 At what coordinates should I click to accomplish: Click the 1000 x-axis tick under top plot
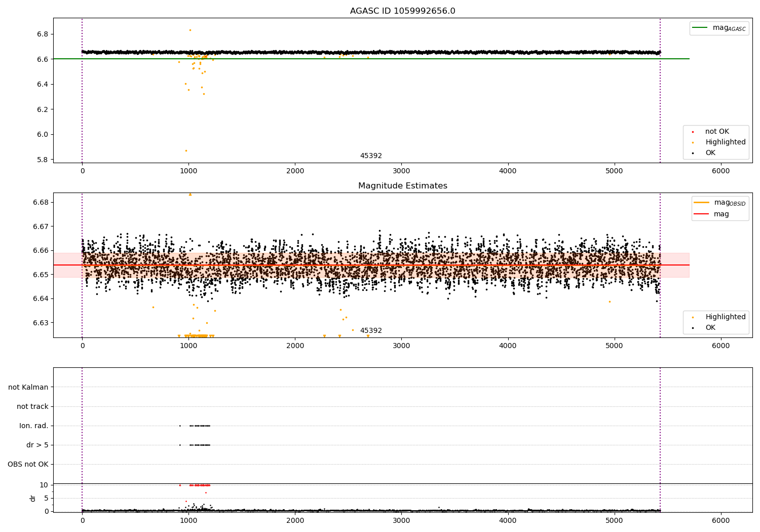(188, 171)
